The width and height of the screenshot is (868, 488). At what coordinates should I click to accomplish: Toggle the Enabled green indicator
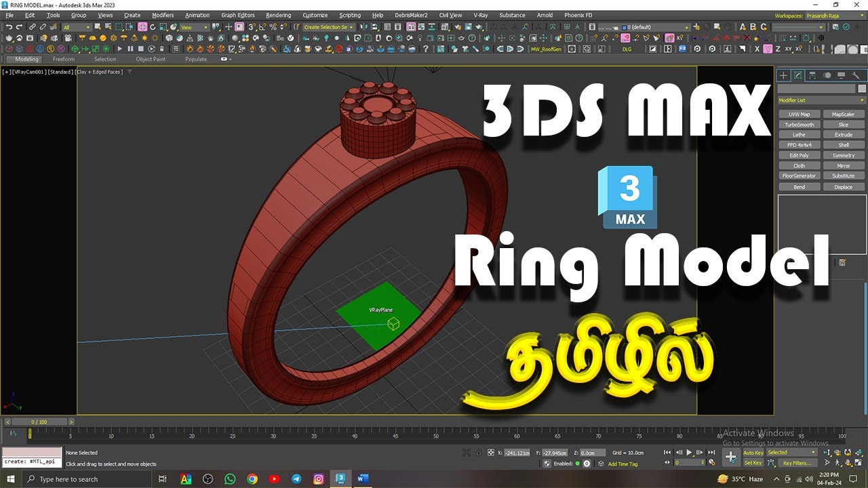point(578,464)
